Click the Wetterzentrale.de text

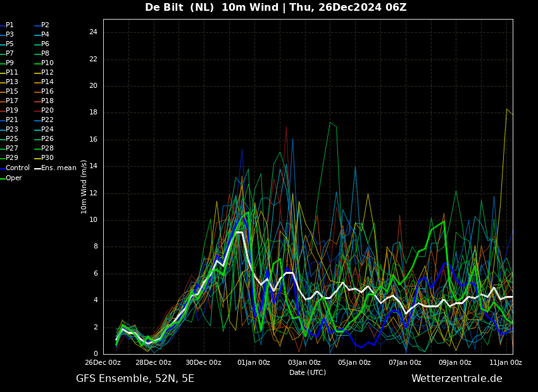pyautogui.click(x=457, y=379)
